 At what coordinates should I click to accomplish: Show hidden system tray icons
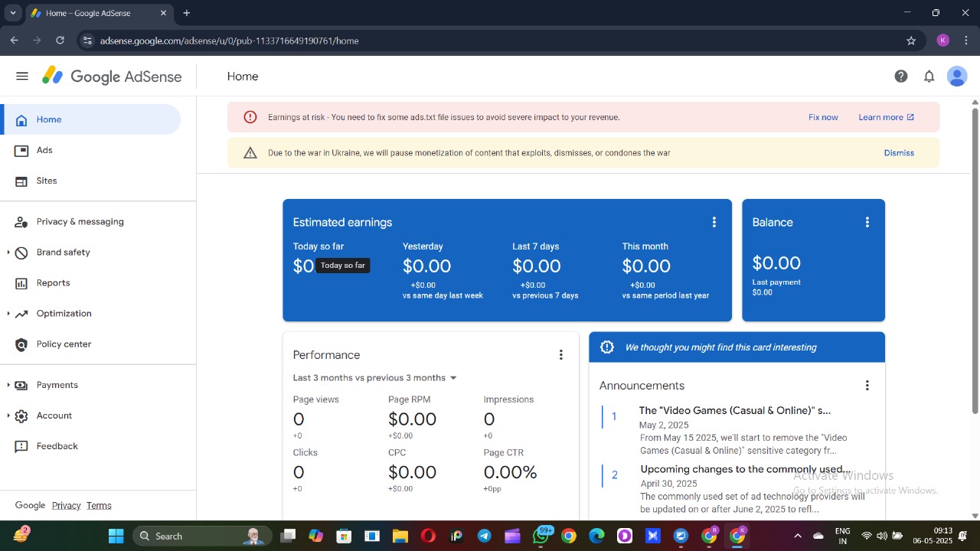[x=797, y=536]
